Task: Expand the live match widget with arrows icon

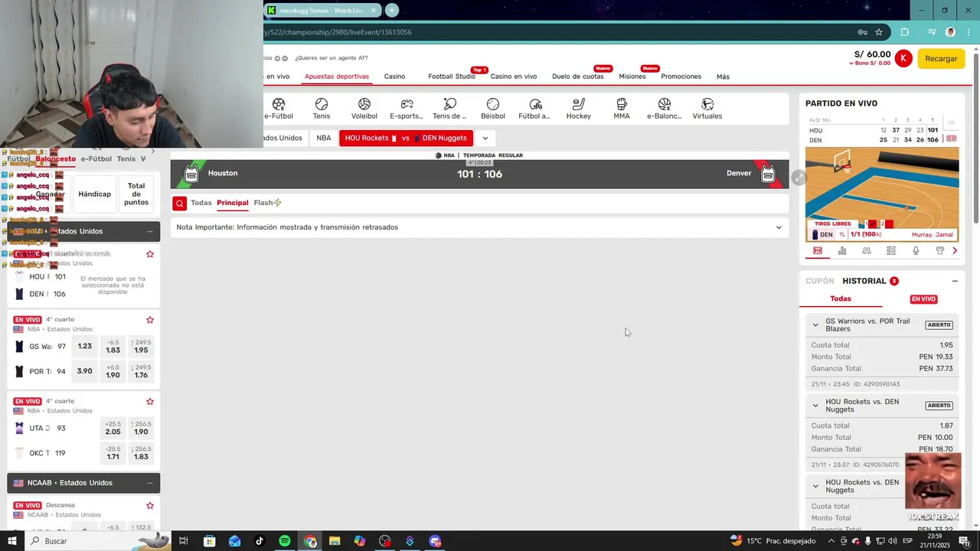Action: pos(799,178)
